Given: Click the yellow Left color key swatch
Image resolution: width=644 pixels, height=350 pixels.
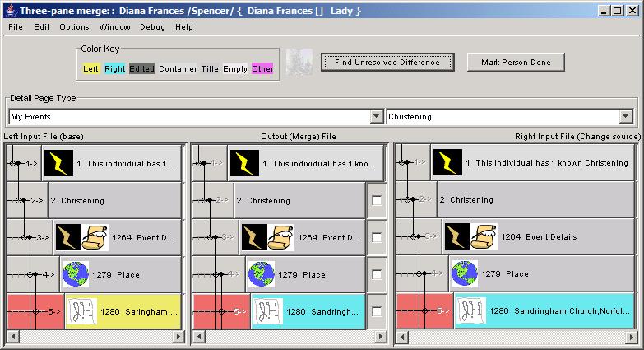Looking at the screenshot, I should click(90, 68).
